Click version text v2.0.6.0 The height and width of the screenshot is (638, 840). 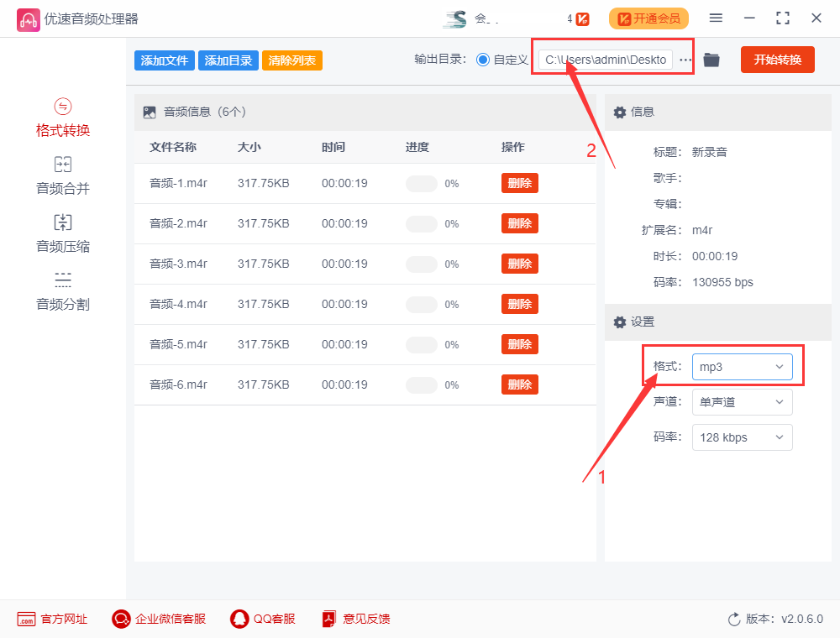[x=802, y=620]
